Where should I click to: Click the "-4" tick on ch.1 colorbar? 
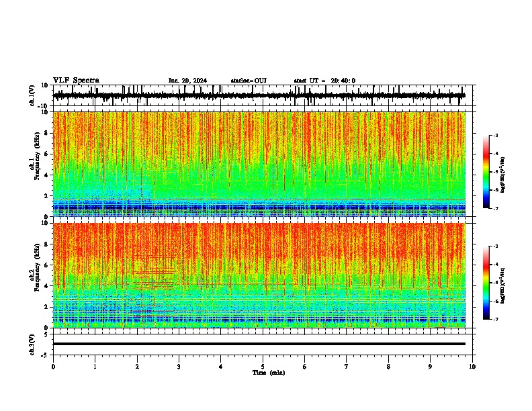(x=495, y=154)
